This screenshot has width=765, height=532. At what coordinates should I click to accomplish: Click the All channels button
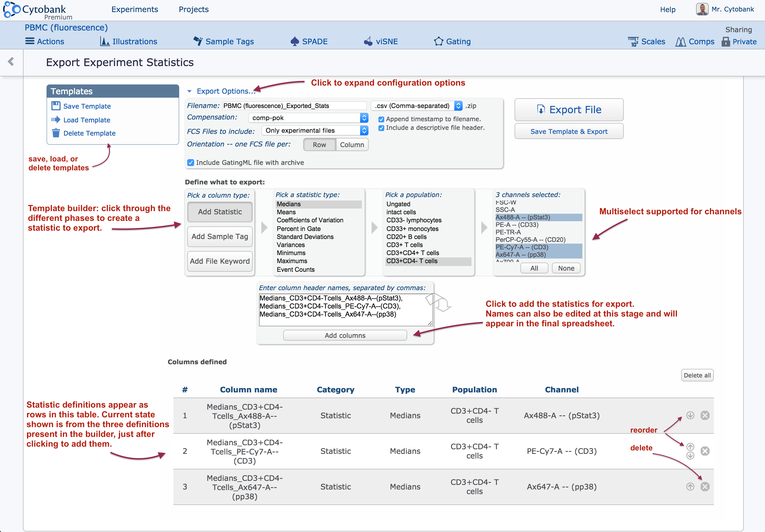click(x=534, y=268)
